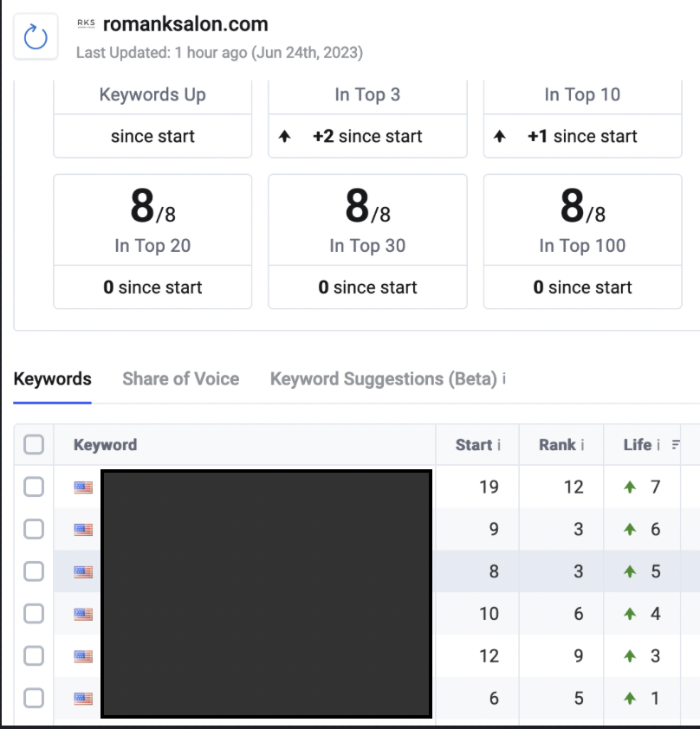Open the In Top 20 stats card

152,242
